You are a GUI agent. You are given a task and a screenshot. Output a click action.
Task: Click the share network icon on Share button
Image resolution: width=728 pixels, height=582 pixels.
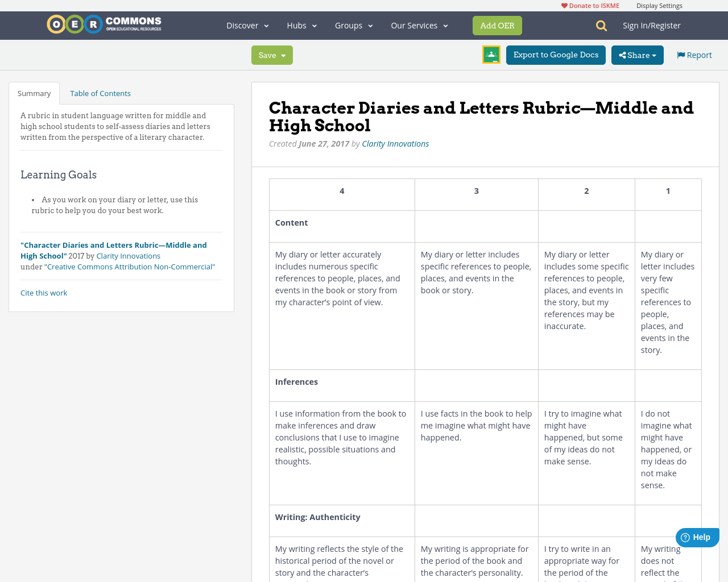623,55
